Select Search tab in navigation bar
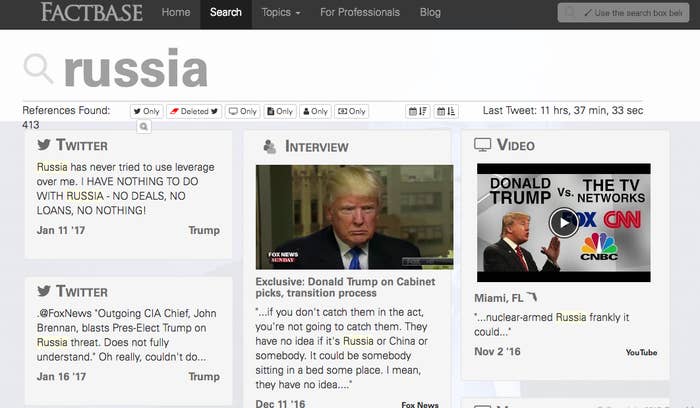Screen dimensions: 700x408 [226, 12]
